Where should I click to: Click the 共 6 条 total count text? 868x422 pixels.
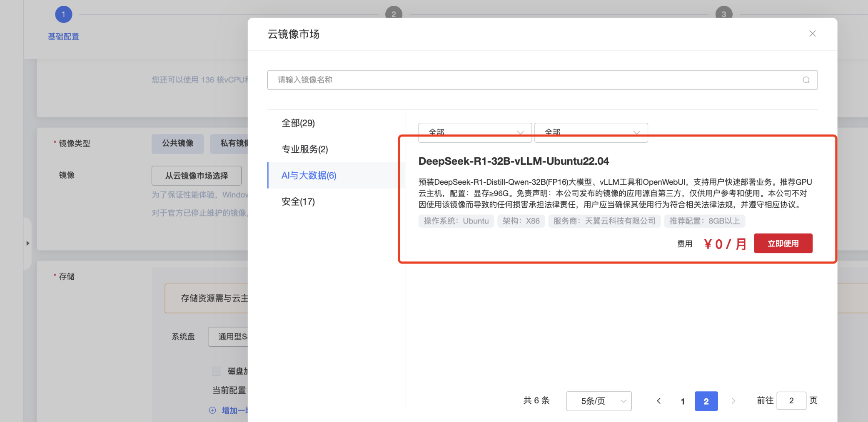click(x=536, y=401)
